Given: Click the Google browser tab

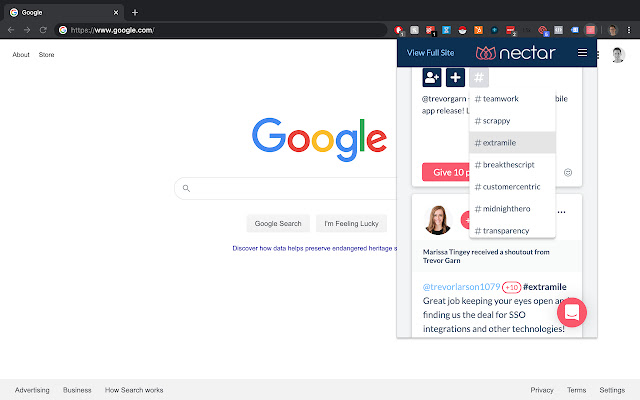Looking at the screenshot, I should coord(63,13).
